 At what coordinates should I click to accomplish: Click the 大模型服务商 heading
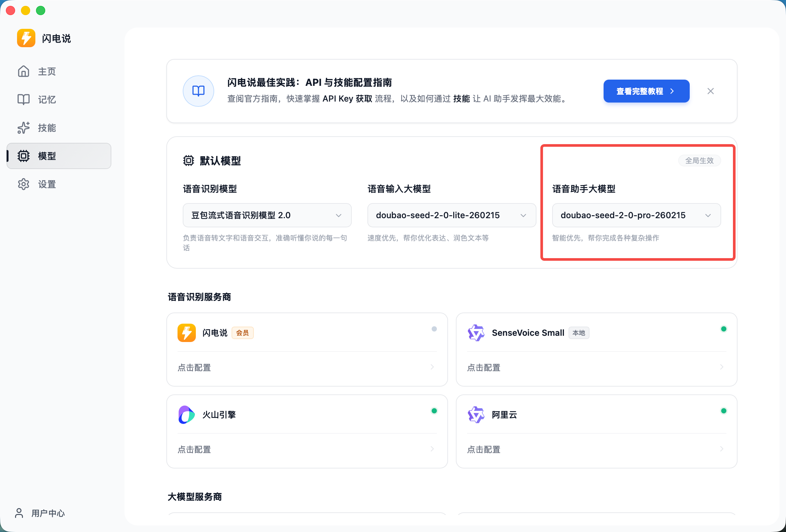[x=195, y=497]
